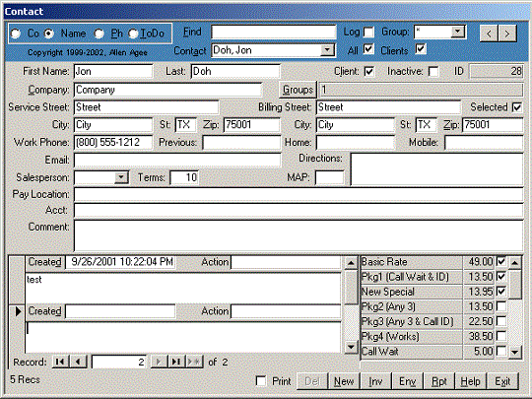Image resolution: width=532 pixels, height=399 pixels.
Task: Click the notes list scrollbar track
Action: pyautogui.click(x=351, y=322)
